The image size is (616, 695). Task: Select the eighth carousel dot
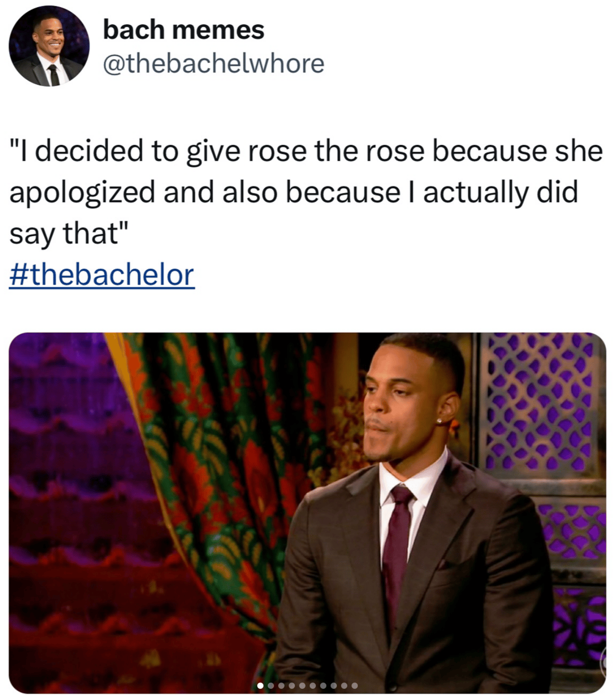(x=334, y=685)
